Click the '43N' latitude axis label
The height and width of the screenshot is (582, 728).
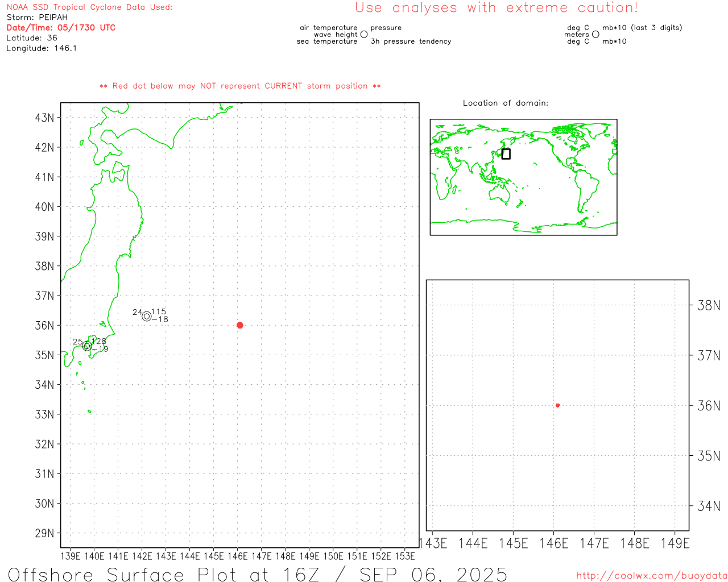click(x=44, y=118)
